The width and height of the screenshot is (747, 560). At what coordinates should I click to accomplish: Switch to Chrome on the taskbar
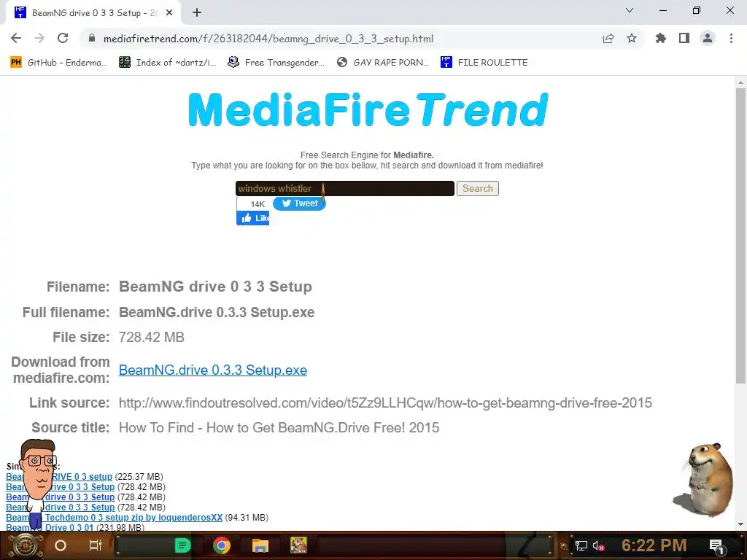tap(222, 545)
